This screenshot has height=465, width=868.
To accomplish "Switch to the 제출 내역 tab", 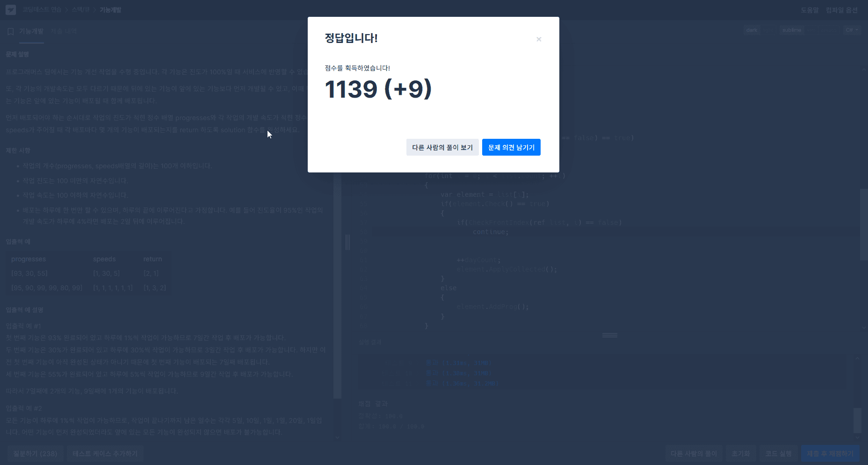I will [x=64, y=31].
